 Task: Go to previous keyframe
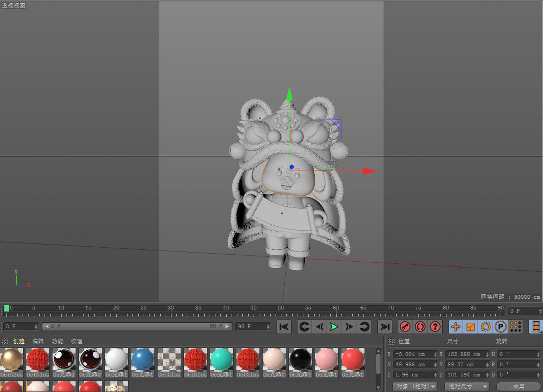(x=304, y=327)
